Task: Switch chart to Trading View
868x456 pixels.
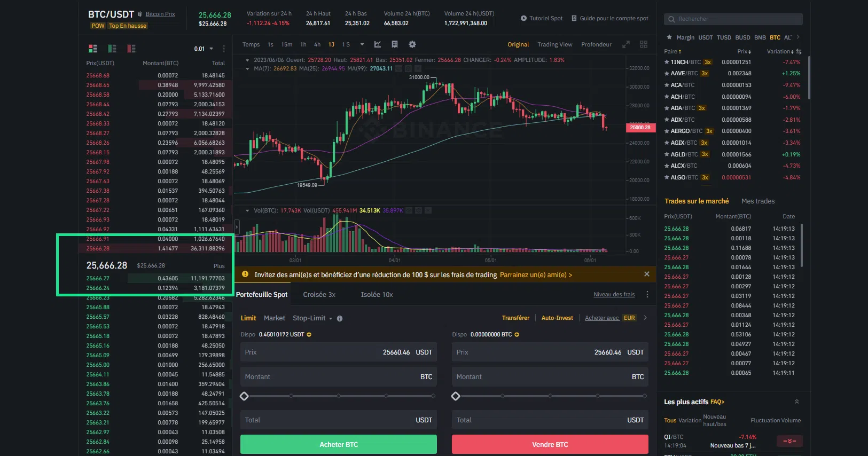Action: point(555,44)
